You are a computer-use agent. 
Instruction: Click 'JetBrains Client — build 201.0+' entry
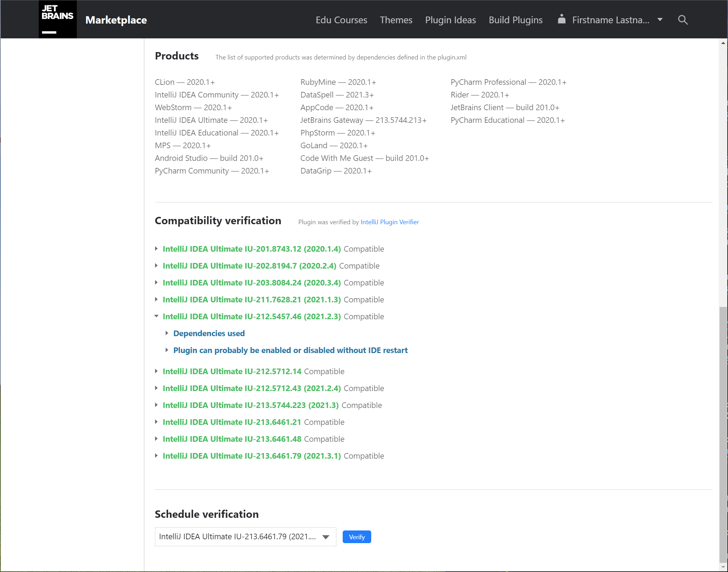coord(505,107)
